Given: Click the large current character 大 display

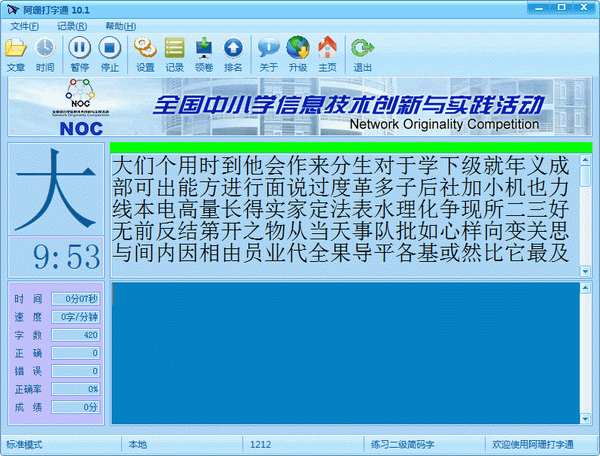Looking at the screenshot, I should tap(56, 190).
